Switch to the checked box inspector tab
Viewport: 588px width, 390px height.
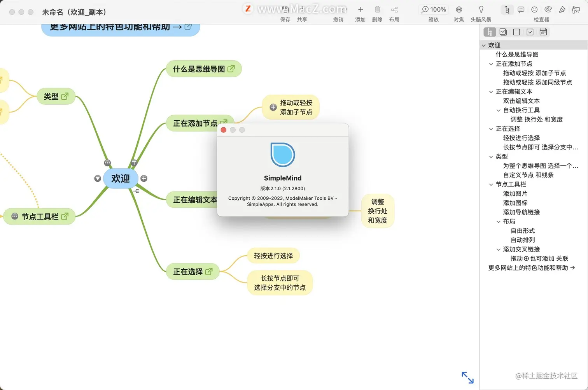(530, 32)
